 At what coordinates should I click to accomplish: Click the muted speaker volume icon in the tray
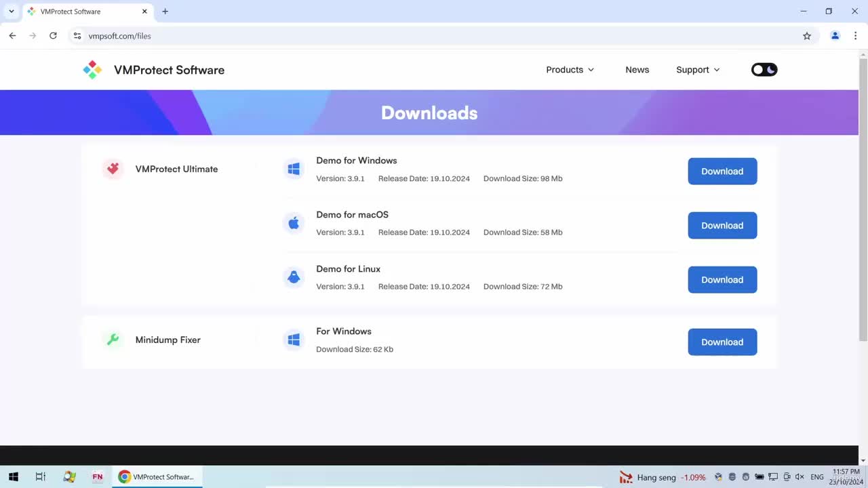click(x=800, y=477)
